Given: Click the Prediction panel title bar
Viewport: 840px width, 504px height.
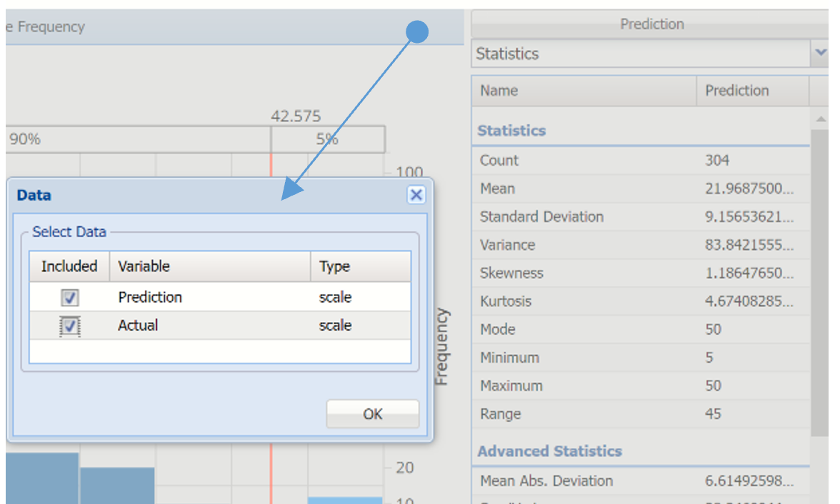Looking at the screenshot, I should tap(651, 24).
